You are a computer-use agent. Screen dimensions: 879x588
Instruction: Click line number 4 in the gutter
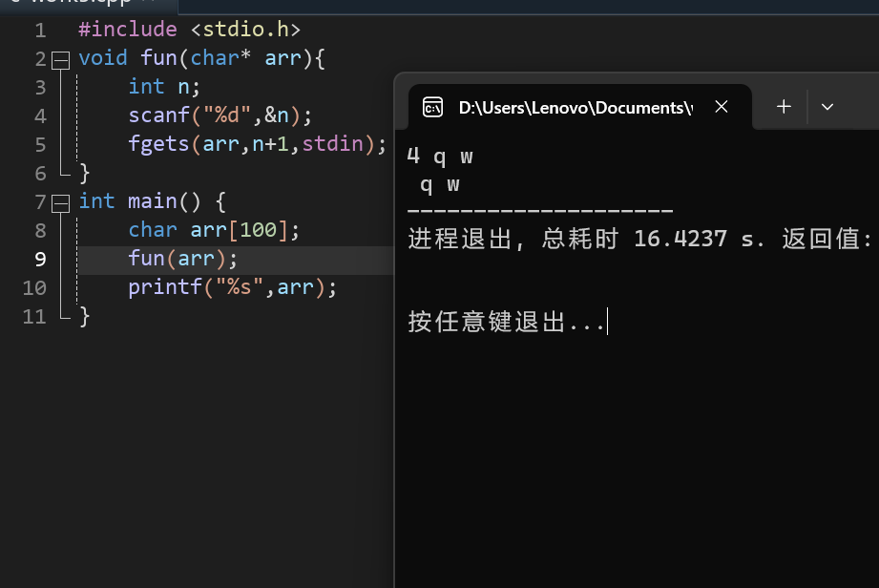coord(40,115)
